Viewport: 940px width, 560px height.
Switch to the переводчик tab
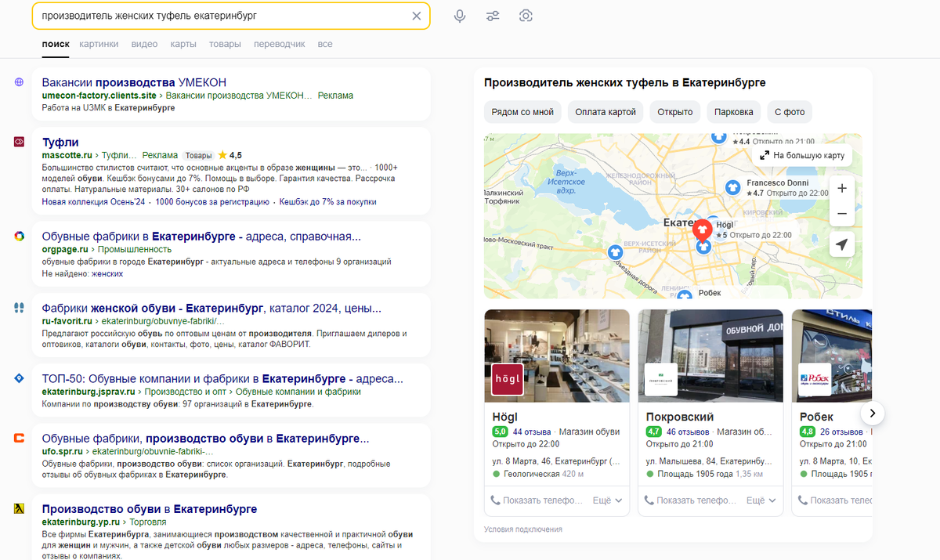click(280, 45)
